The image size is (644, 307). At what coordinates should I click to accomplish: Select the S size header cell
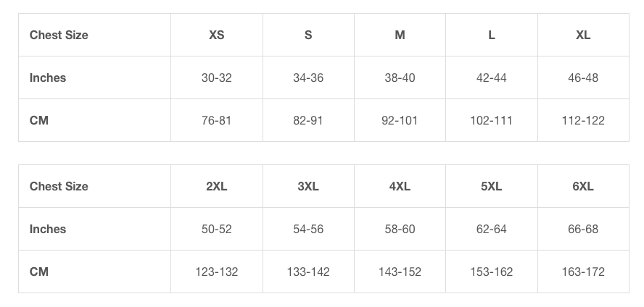click(x=308, y=35)
